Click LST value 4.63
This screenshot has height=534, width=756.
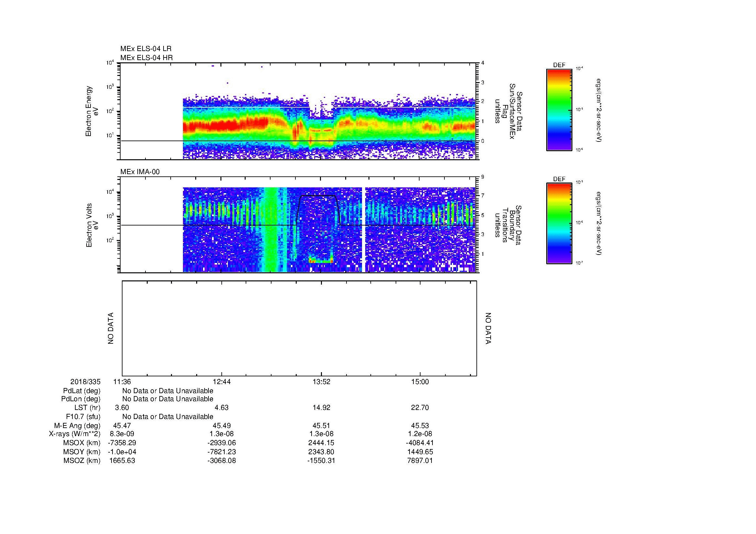tap(222, 408)
